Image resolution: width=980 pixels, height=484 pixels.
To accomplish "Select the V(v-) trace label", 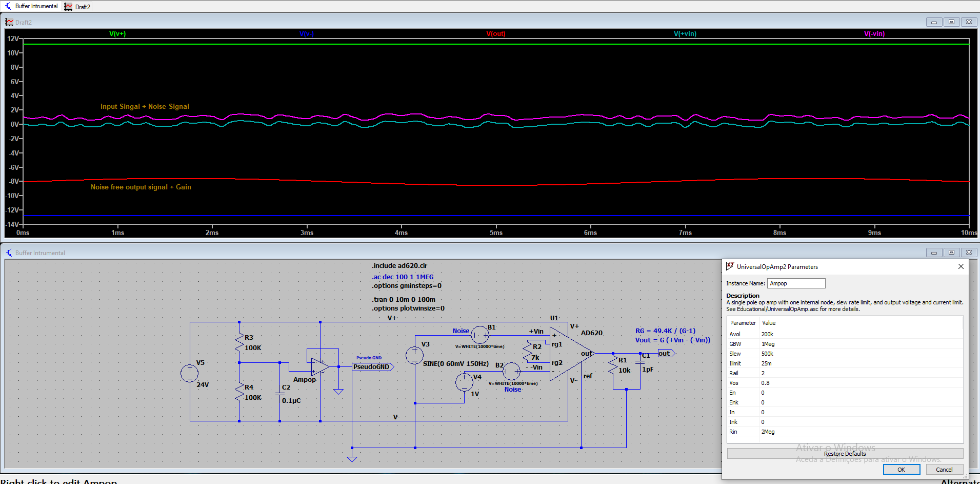I will point(306,34).
